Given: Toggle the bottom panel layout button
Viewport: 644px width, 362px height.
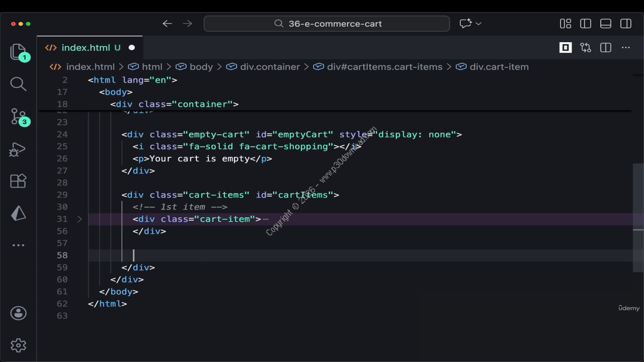Looking at the screenshot, I should tap(606, 24).
